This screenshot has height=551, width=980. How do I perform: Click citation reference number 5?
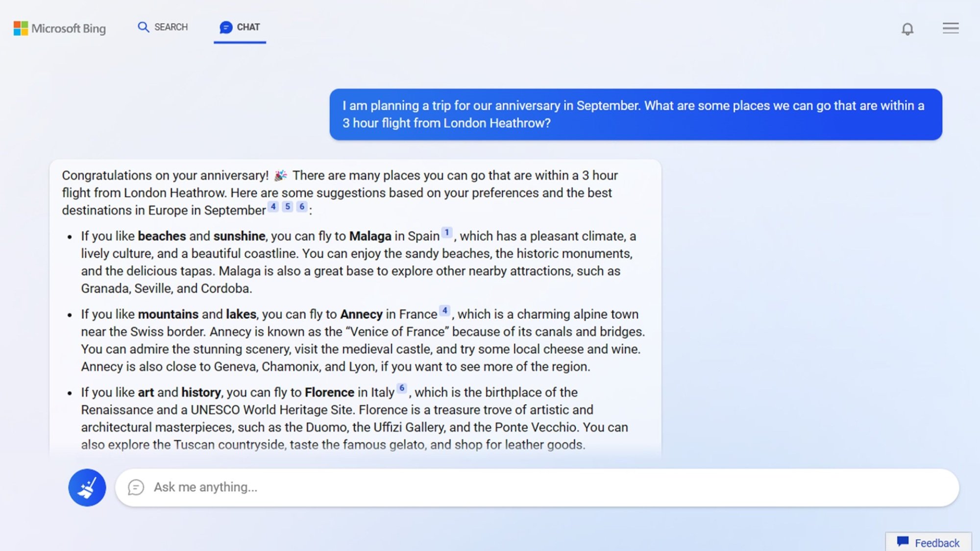point(288,207)
